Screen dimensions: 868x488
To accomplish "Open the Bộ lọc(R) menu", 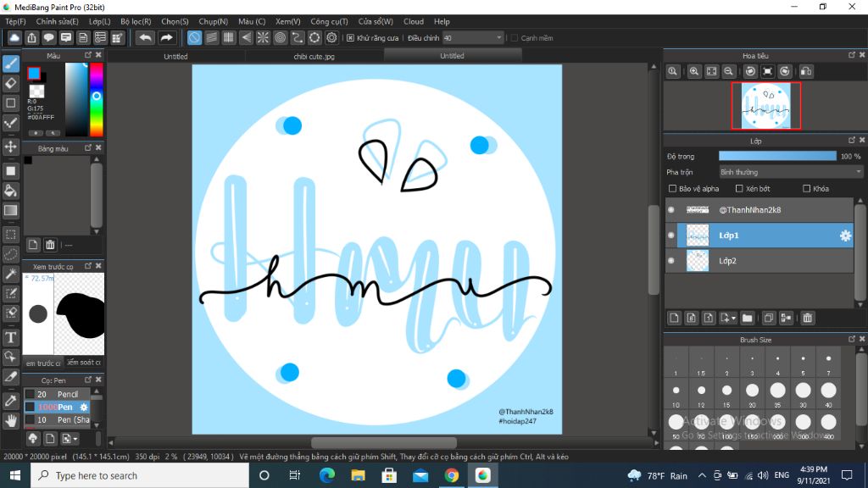I will pos(136,21).
